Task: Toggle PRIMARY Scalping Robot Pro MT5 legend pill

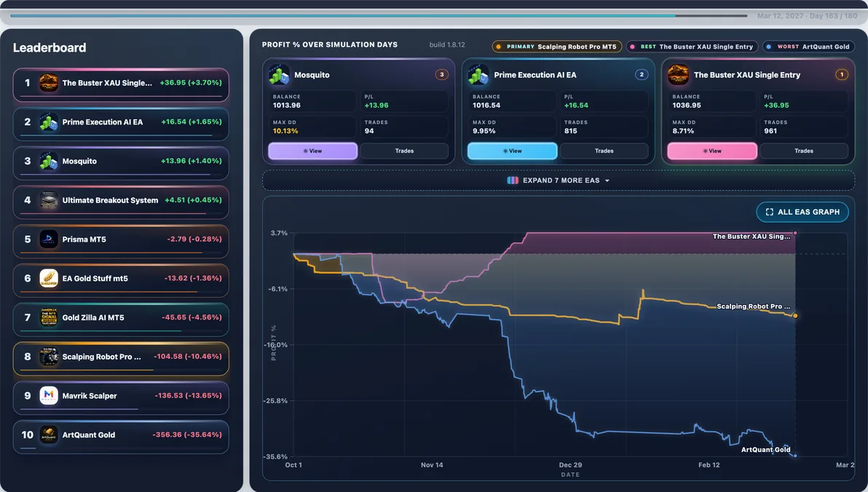Action: pos(557,47)
